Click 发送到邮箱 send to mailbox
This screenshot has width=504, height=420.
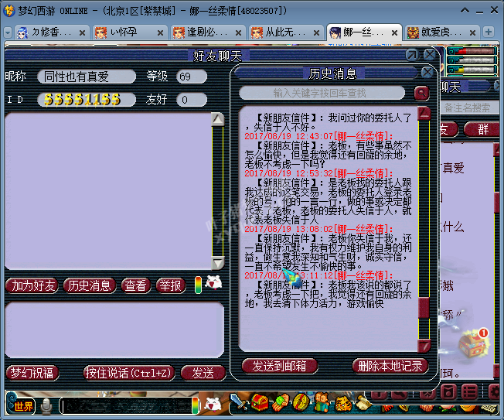(x=280, y=366)
